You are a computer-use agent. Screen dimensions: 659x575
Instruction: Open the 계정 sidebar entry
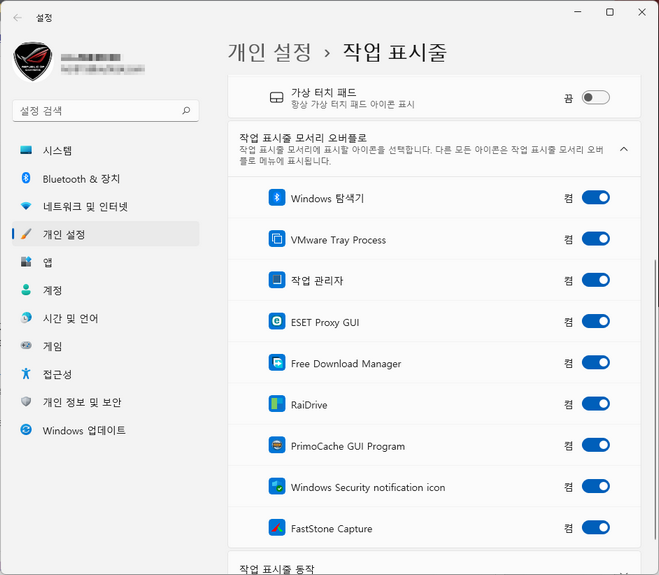[x=105, y=290]
